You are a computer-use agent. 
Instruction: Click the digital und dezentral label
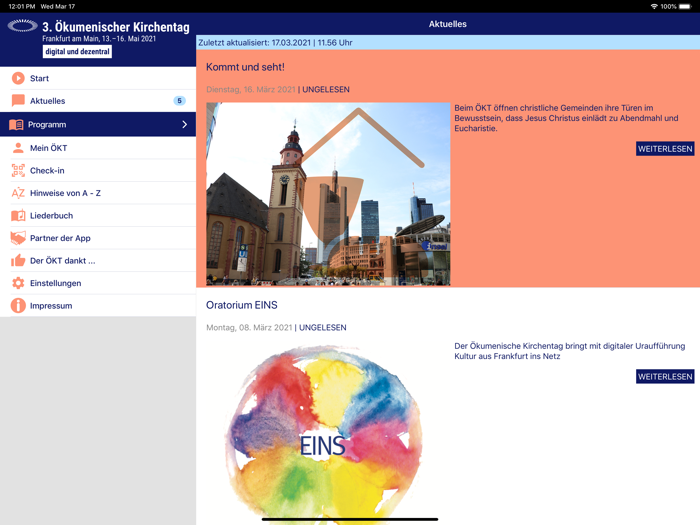click(x=77, y=51)
